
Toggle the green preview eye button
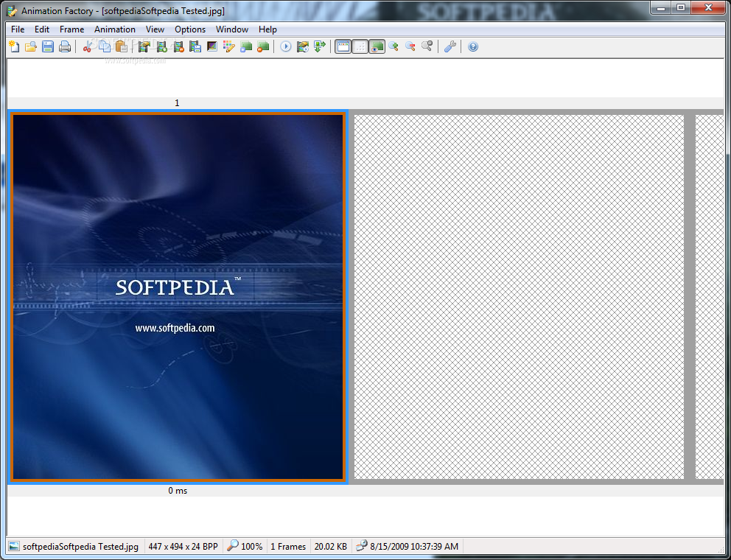tap(377, 46)
